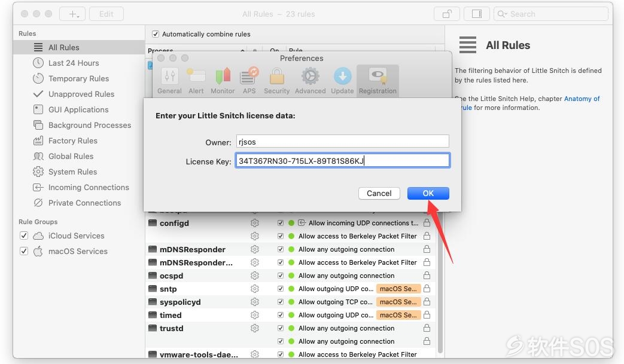Select the syspolicyd process row
This screenshot has height=364, width=624.
click(291, 302)
